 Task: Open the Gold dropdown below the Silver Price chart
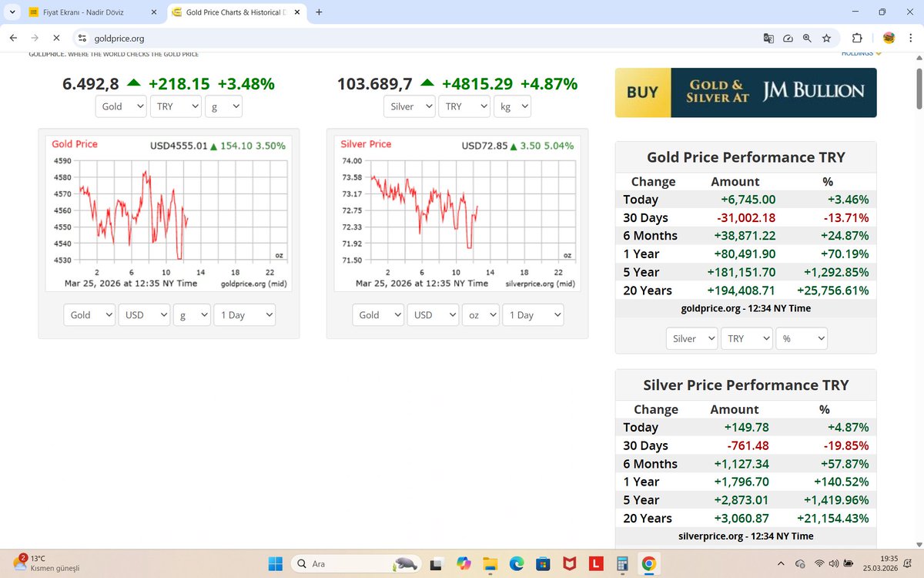378,314
